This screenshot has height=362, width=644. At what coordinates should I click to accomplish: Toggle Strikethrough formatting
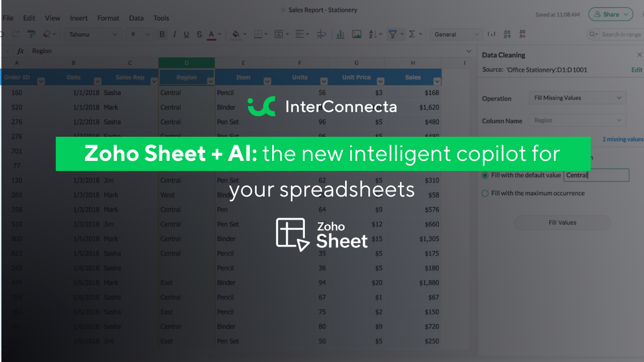pyautogui.click(x=199, y=34)
